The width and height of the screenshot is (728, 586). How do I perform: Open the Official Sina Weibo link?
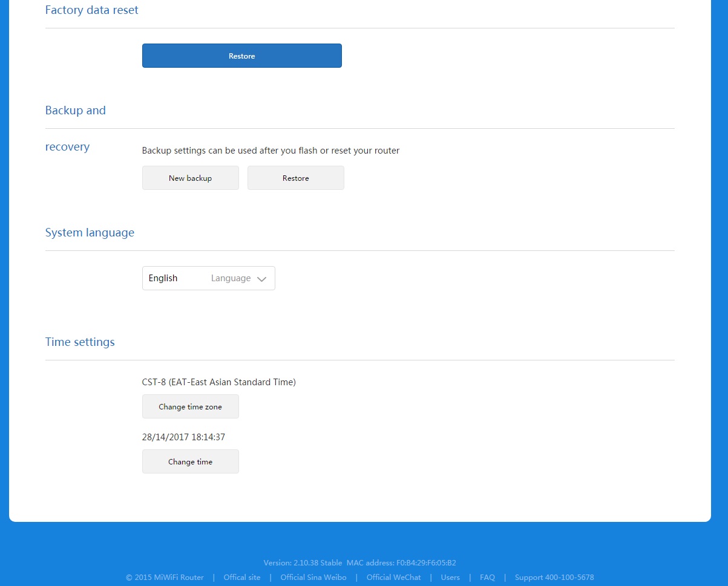[x=313, y=578]
